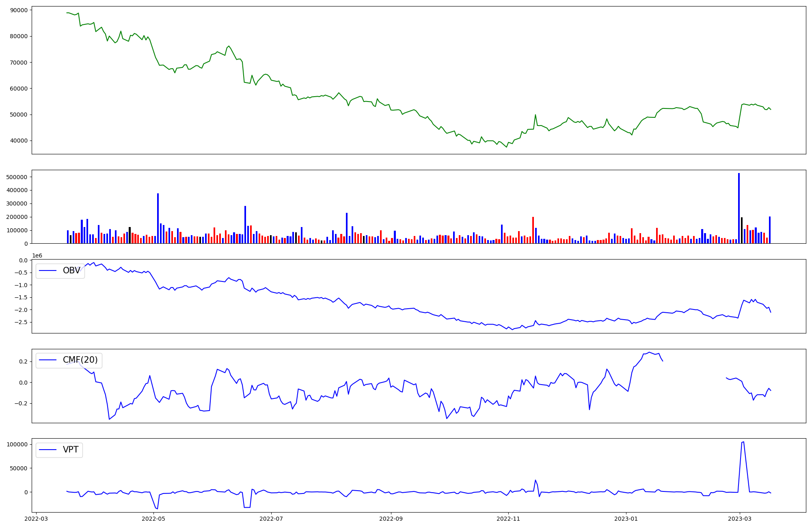
Task: Click the 2022-11 x-axis date label
Action: [x=508, y=519]
